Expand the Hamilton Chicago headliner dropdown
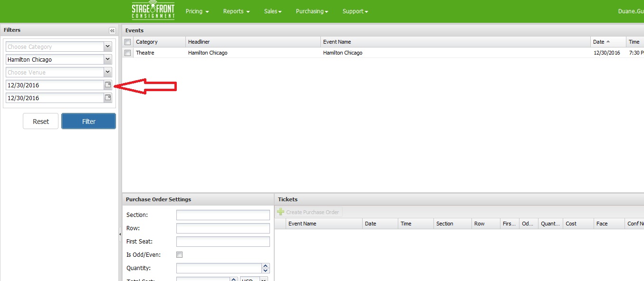644x281 pixels. pyautogui.click(x=107, y=59)
